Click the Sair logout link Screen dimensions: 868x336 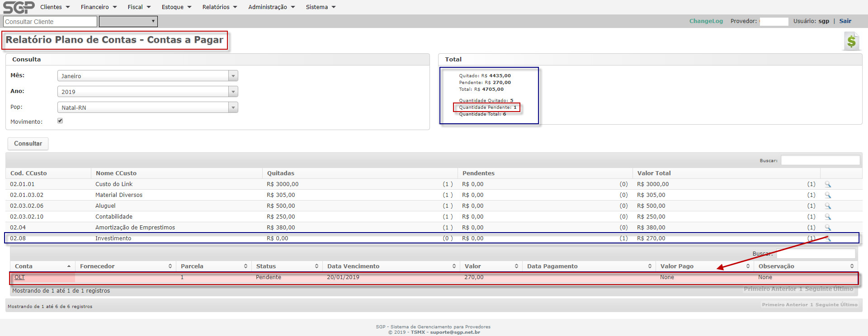[845, 21]
